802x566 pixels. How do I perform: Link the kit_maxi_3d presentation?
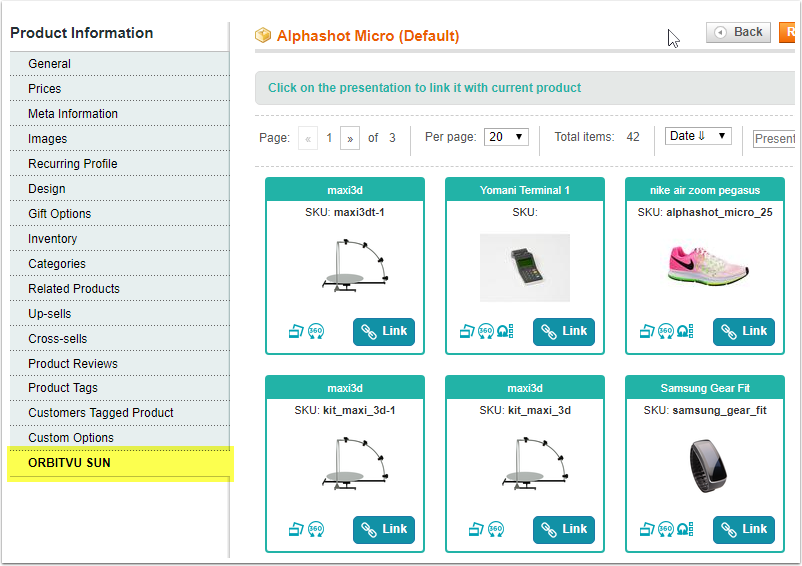pyautogui.click(x=564, y=529)
